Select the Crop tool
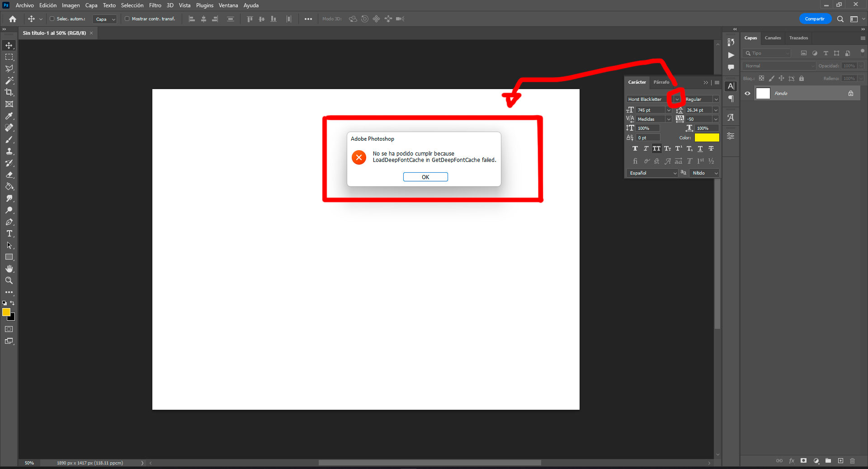The width and height of the screenshot is (868, 469). click(x=9, y=92)
